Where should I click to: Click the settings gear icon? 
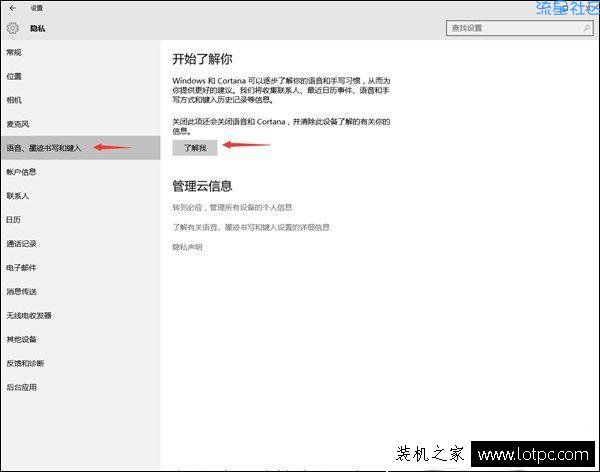(13, 28)
